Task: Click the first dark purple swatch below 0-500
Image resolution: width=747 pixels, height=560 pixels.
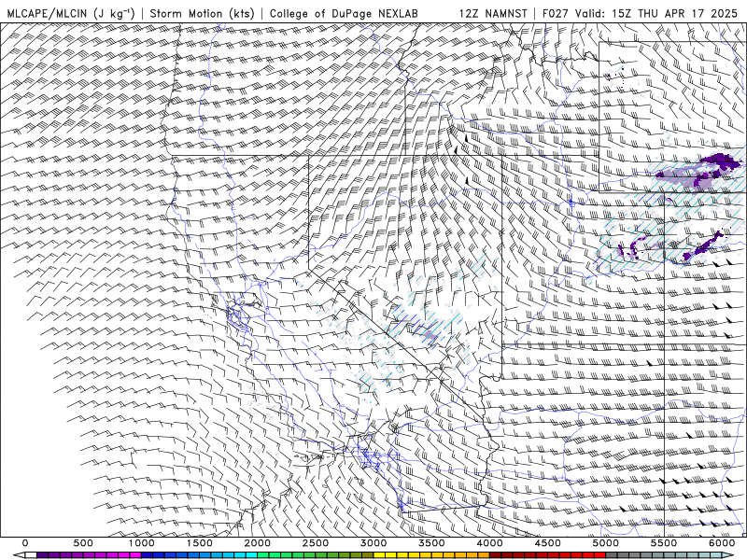Action: (x=42, y=555)
